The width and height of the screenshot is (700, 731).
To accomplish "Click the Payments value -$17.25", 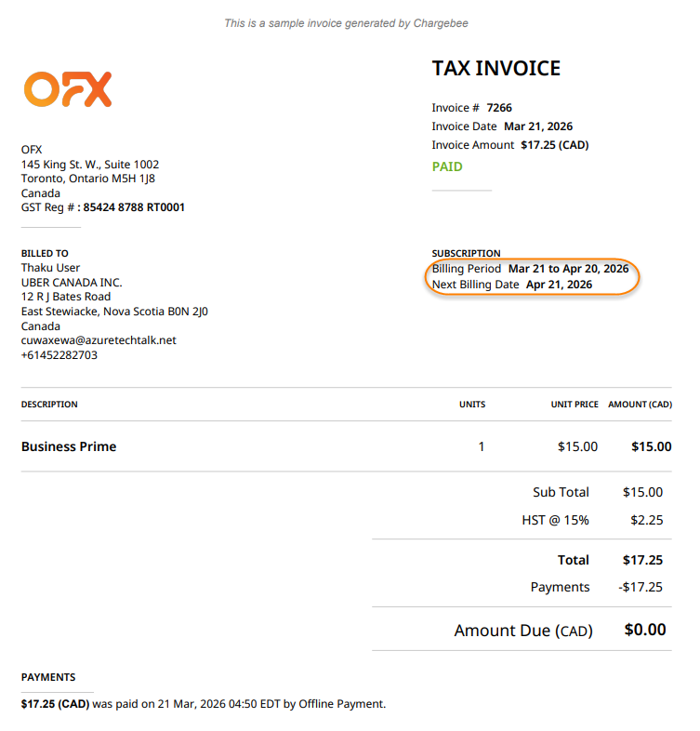I will 641,587.
